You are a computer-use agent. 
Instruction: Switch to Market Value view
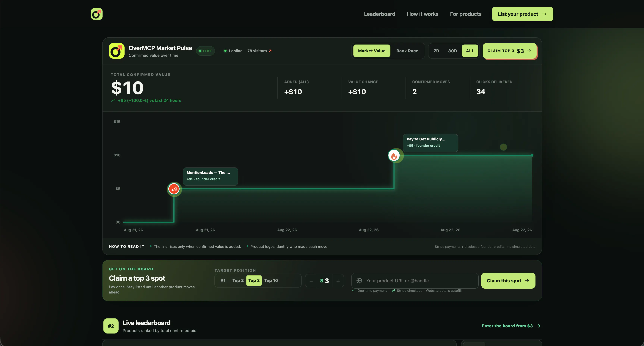371,51
